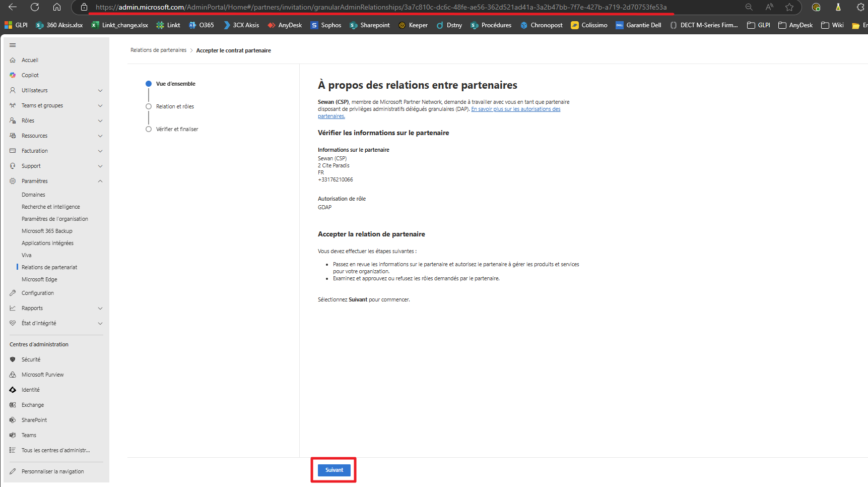The width and height of the screenshot is (868, 487).
Task: Open Domaines under Paramètres
Action: point(33,195)
